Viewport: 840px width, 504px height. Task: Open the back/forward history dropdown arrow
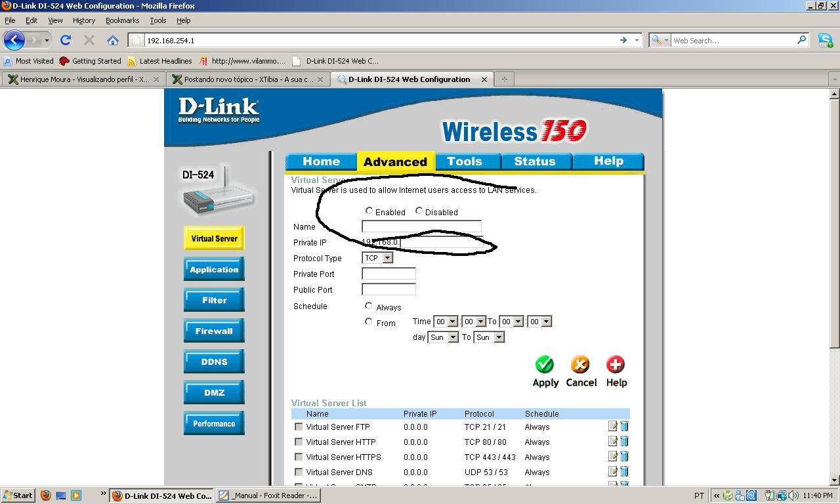[47, 41]
